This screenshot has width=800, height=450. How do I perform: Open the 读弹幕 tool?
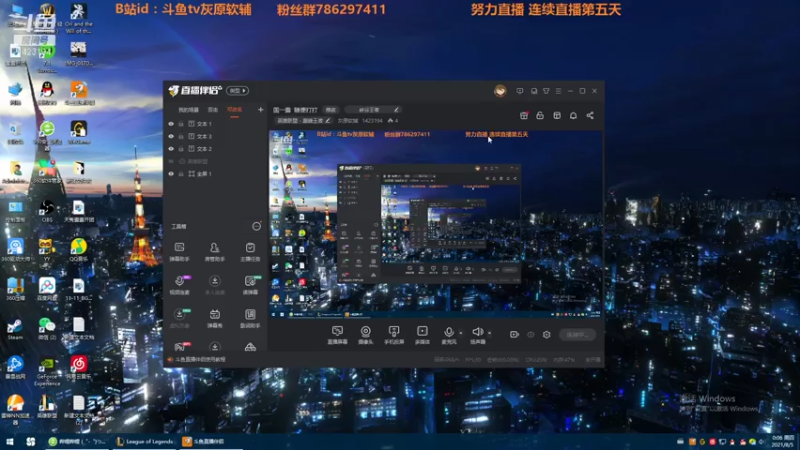pyautogui.click(x=250, y=285)
